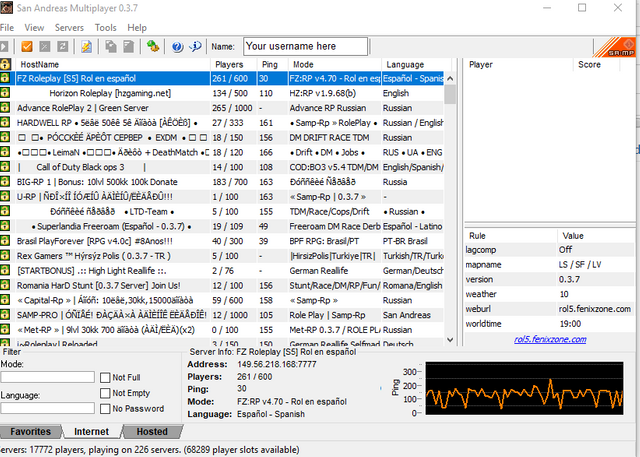This screenshot has height=457, width=640.
Task: Click the orange Add Server checkmark icon
Action: [27, 47]
